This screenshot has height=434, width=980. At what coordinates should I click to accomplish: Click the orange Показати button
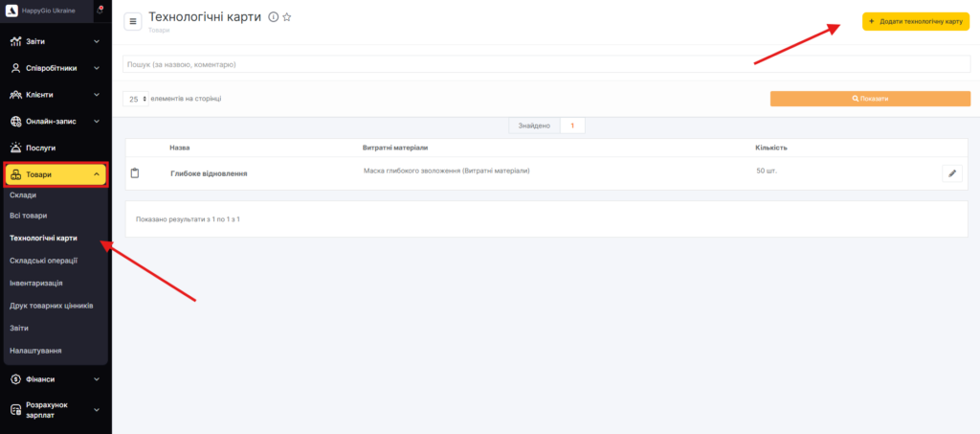[870, 99]
